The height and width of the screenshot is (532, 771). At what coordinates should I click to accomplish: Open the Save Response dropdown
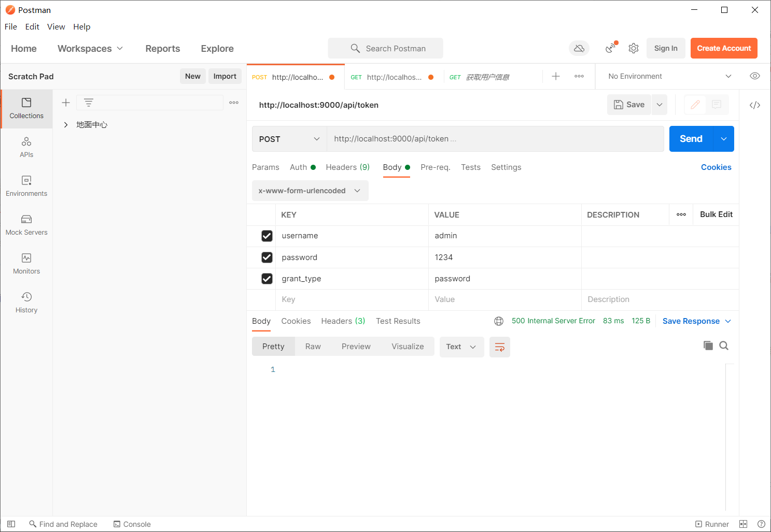[x=696, y=321]
